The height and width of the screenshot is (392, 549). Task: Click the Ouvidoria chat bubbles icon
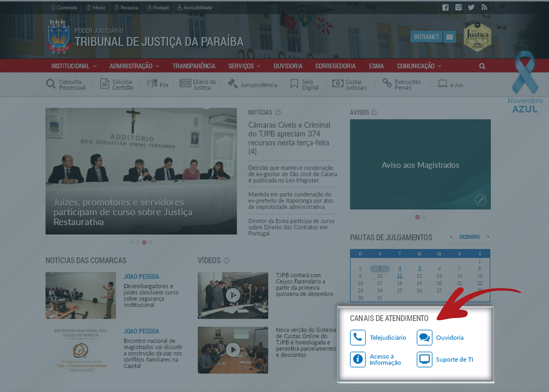tap(424, 337)
